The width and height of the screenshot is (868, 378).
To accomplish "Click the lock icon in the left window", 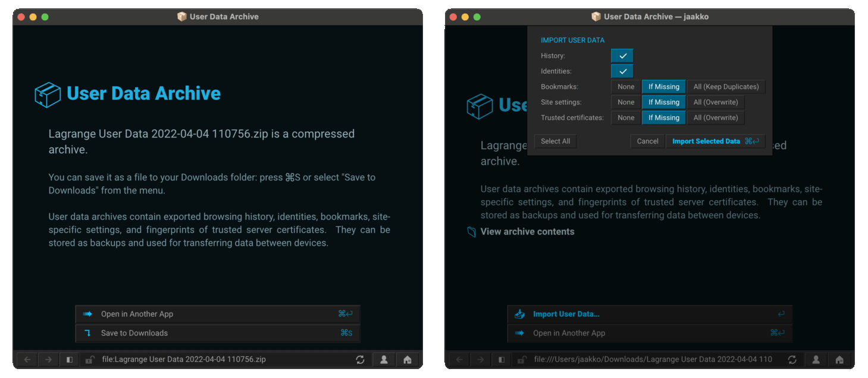I will pyautogui.click(x=89, y=360).
